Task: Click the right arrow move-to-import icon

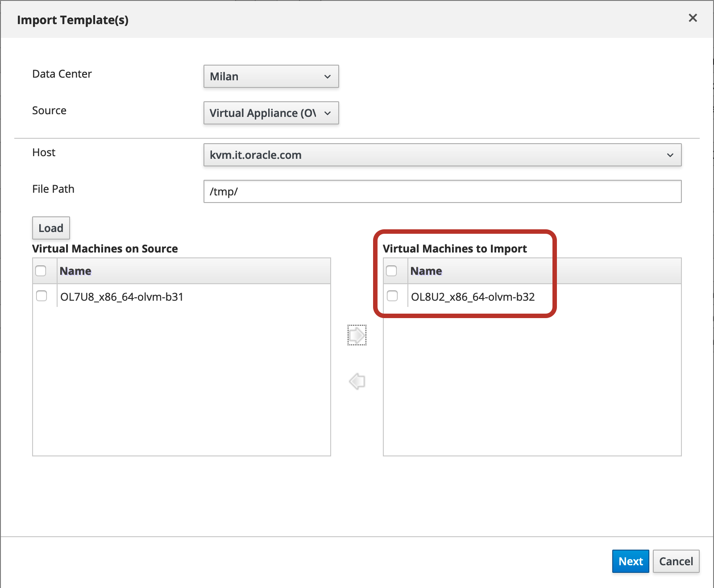Action: point(357,335)
